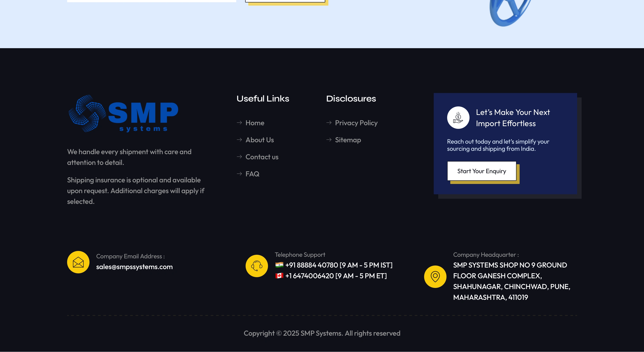This screenshot has height=352, width=644.
Task: Click the arrow beside Privacy Policy
Action: [329, 123]
